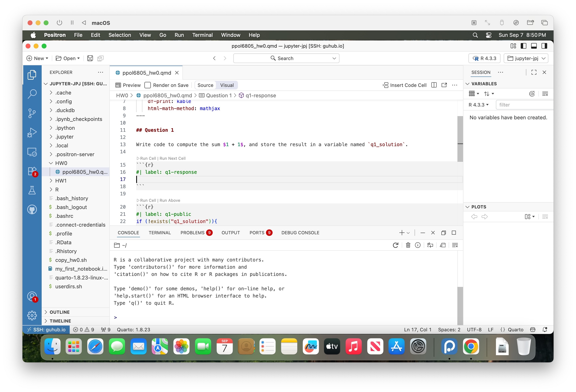Toggle console word wrap icon
This screenshot has width=576, height=392.
[x=430, y=245]
